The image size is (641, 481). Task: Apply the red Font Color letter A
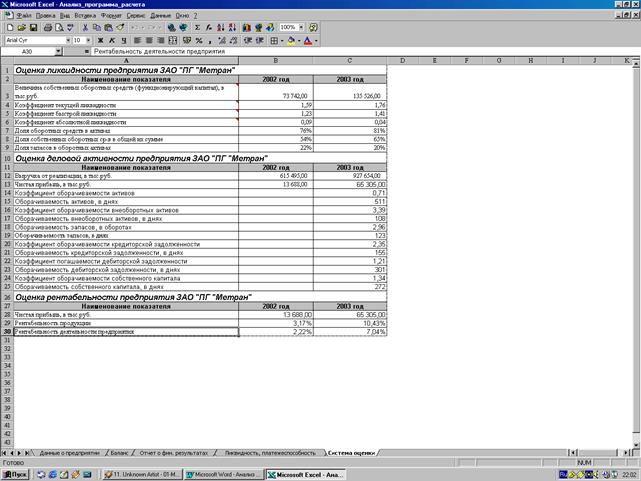coord(308,40)
